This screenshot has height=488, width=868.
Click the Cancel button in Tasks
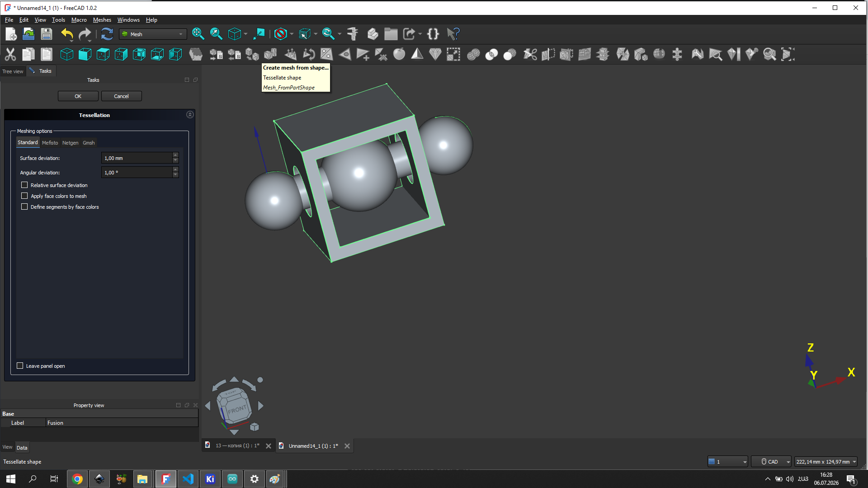(x=121, y=96)
